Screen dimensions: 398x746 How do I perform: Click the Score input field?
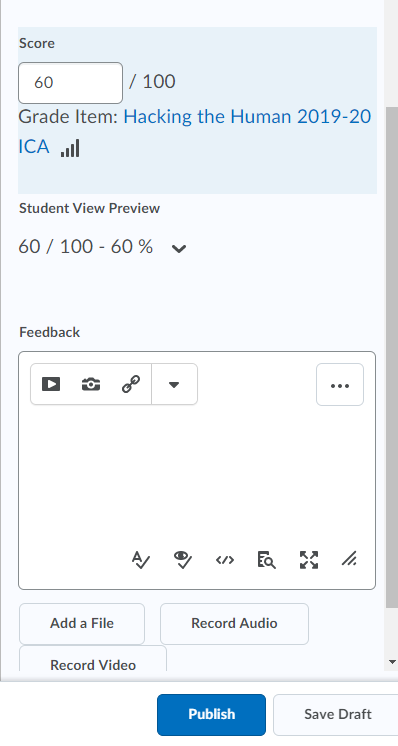click(x=70, y=83)
